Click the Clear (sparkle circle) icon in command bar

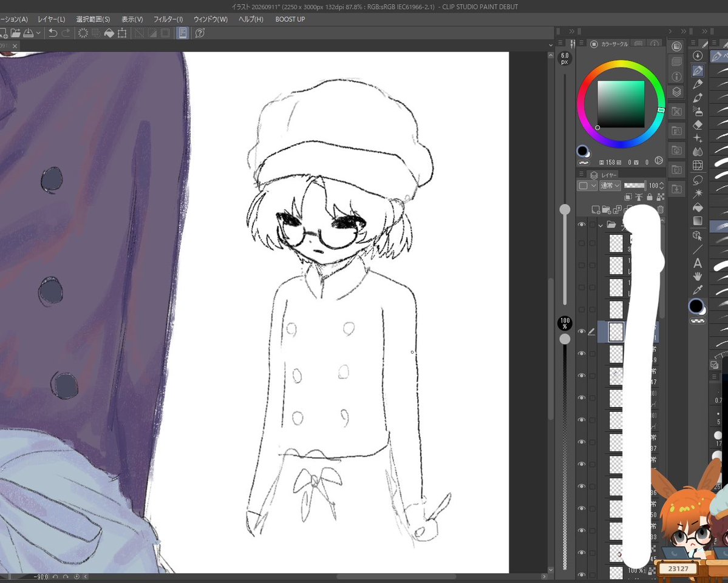pyautogui.click(x=83, y=33)
